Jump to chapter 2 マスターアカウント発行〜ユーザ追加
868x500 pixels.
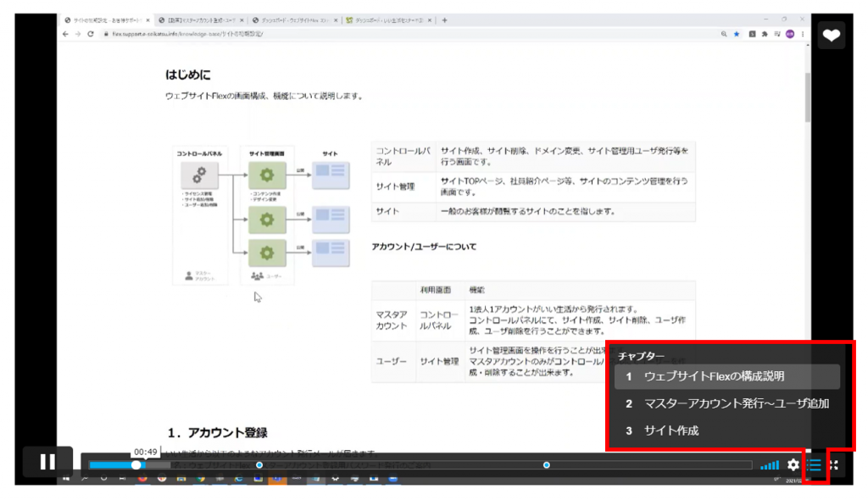point(726,403)
